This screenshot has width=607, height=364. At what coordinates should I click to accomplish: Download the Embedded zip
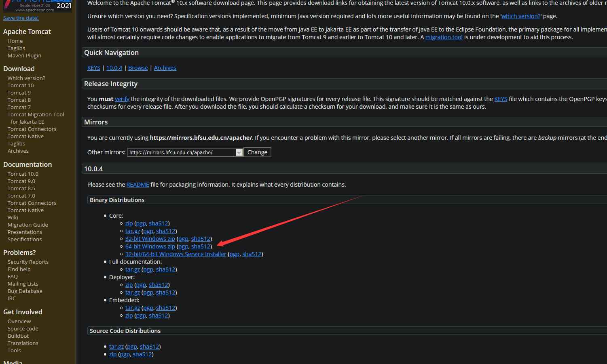[x=129, y=316]
